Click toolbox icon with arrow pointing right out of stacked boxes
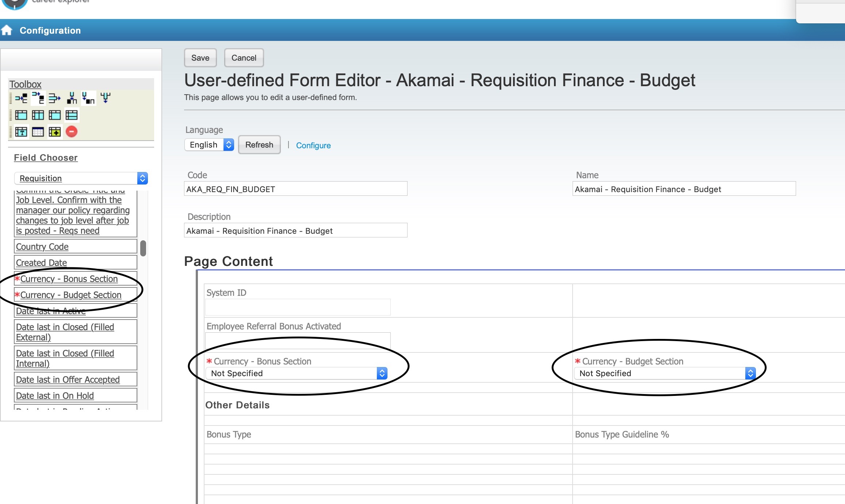 [x=55, y=98]
